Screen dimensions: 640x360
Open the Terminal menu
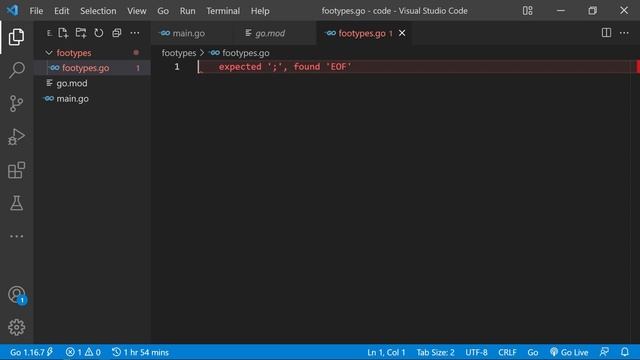(223, 11)
